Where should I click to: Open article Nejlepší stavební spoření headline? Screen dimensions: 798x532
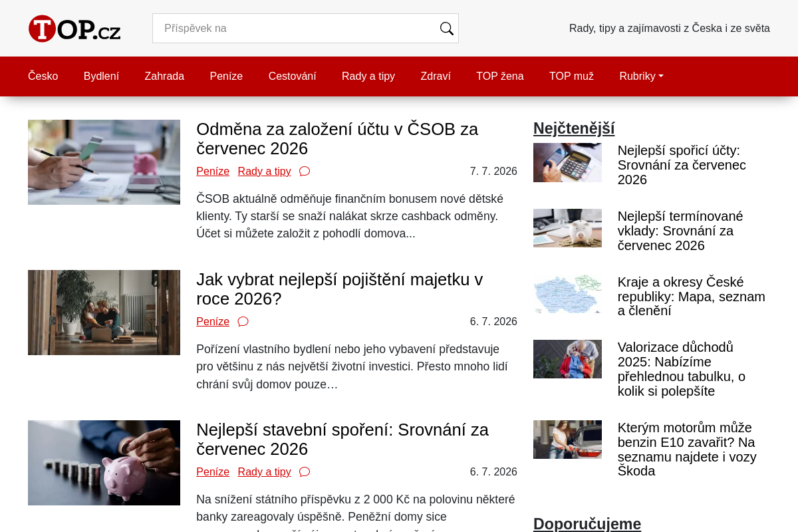coord(342,439)
